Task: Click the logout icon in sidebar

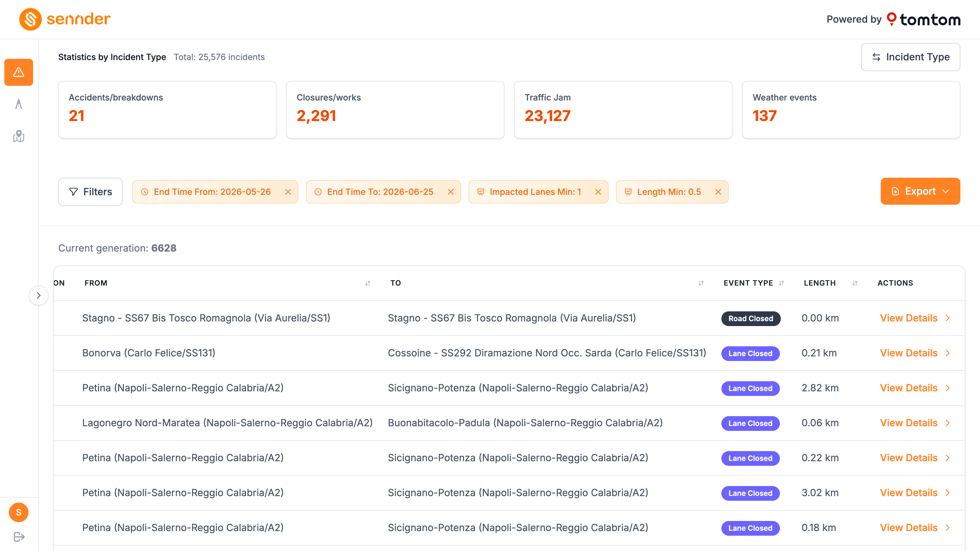Action: (x=19, y=537)
